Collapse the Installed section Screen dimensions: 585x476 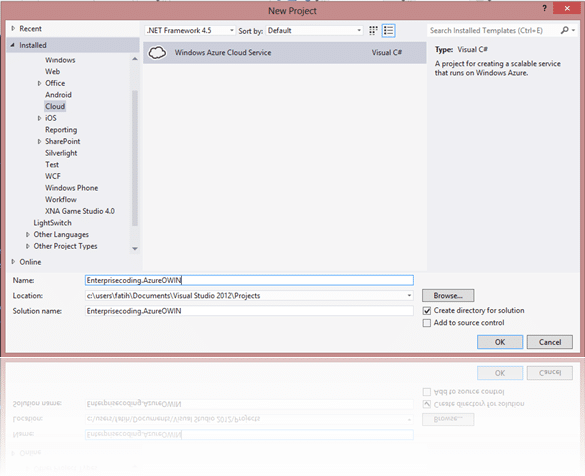click(x=13, y=45)
